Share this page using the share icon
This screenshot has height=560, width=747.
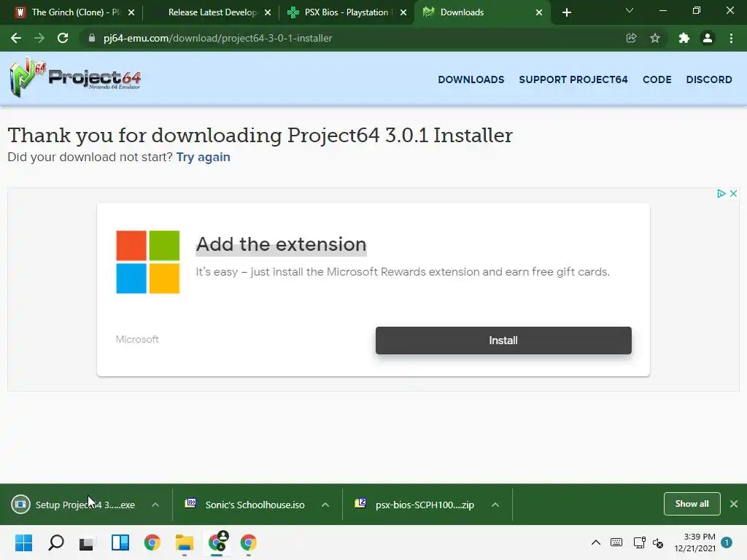coord(631,38)
